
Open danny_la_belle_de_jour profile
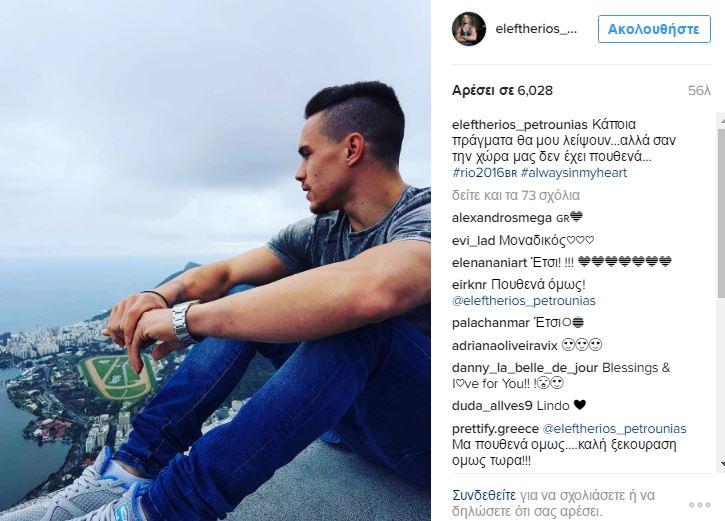click(525, 368)
